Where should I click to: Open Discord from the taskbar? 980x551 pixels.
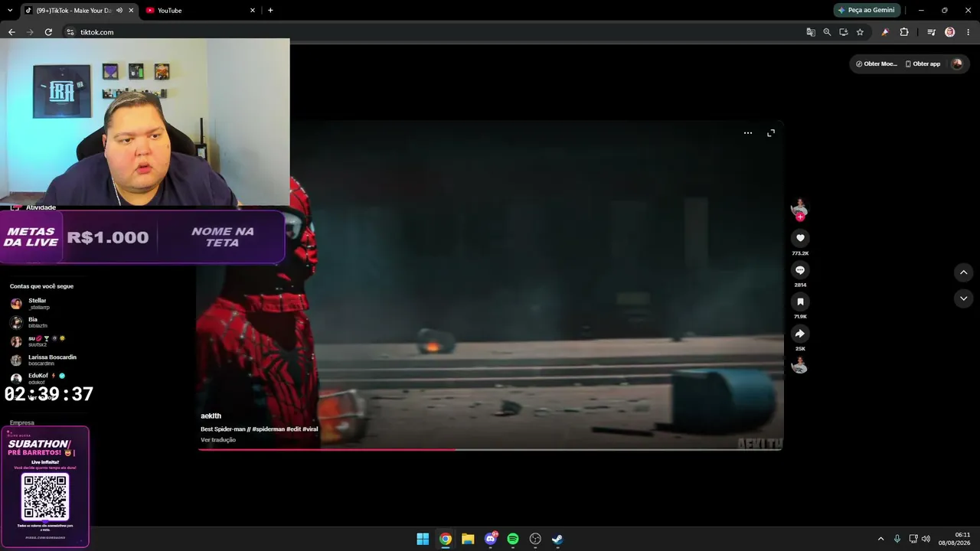coord(491,539)
